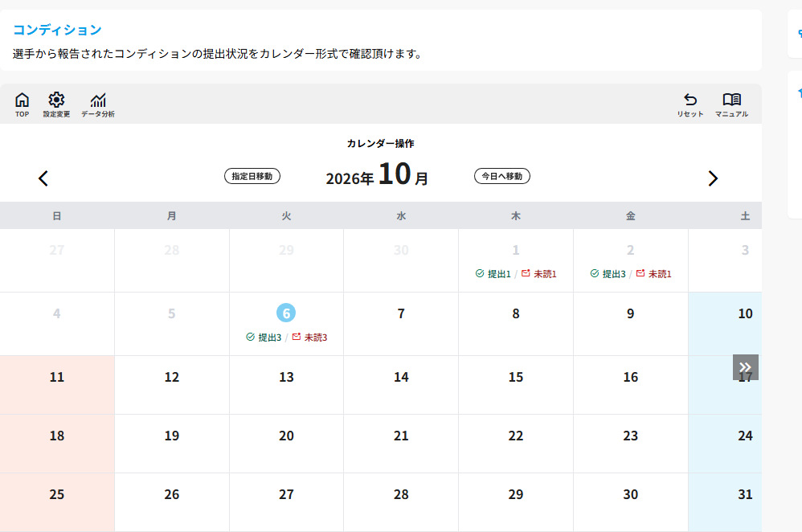Click the double-chevron expand side panel button
Screen dimensions: 802x532
[745, 367]
